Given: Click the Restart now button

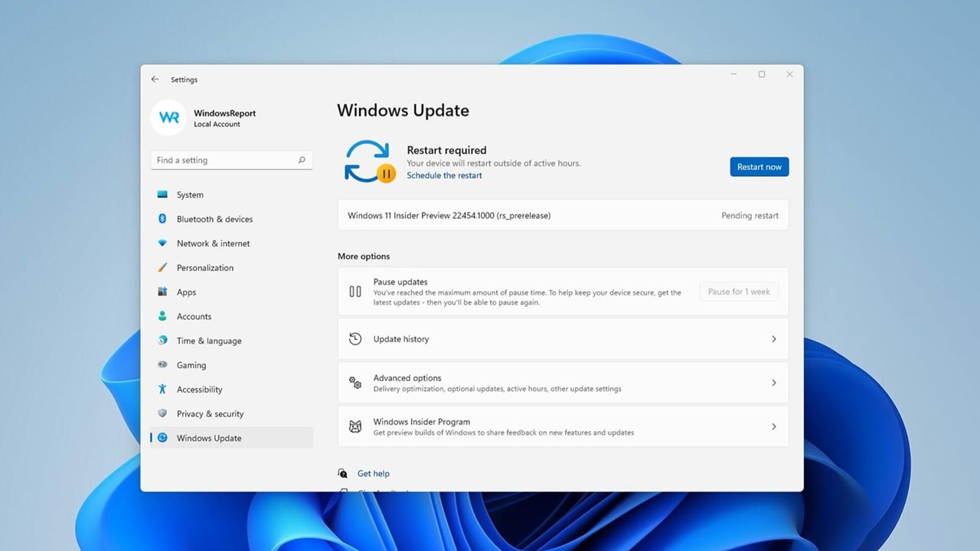Looking at the screenshot, I should pyautogui.click(x=759, y=166).
